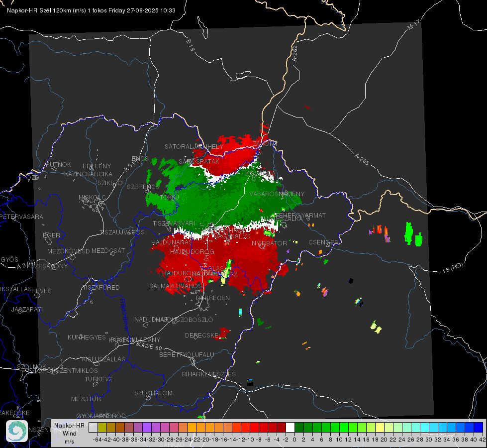Click the 18 (RO) road label
Screen dimensions: 487x448
[x=453, y=268]
